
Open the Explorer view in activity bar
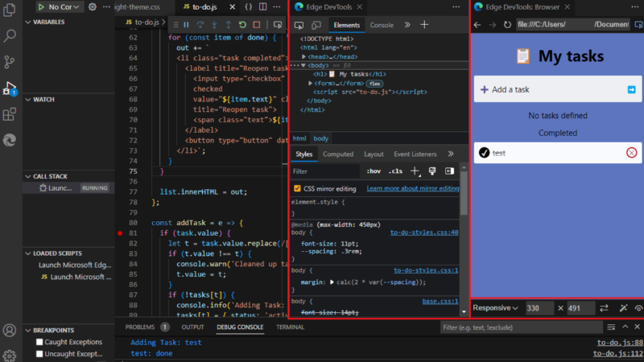pyautogui.click(x=9, y=9)
